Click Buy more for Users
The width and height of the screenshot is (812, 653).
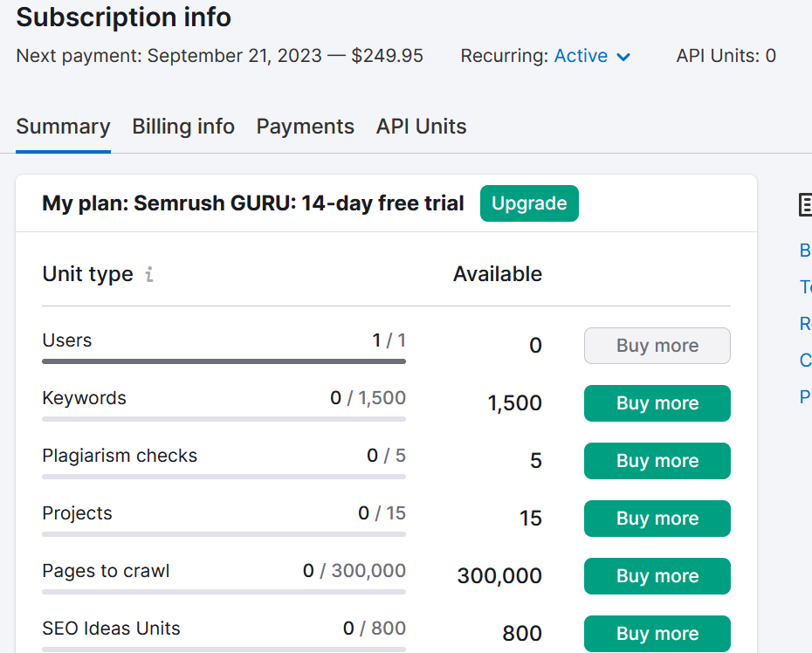coord(657,346)
